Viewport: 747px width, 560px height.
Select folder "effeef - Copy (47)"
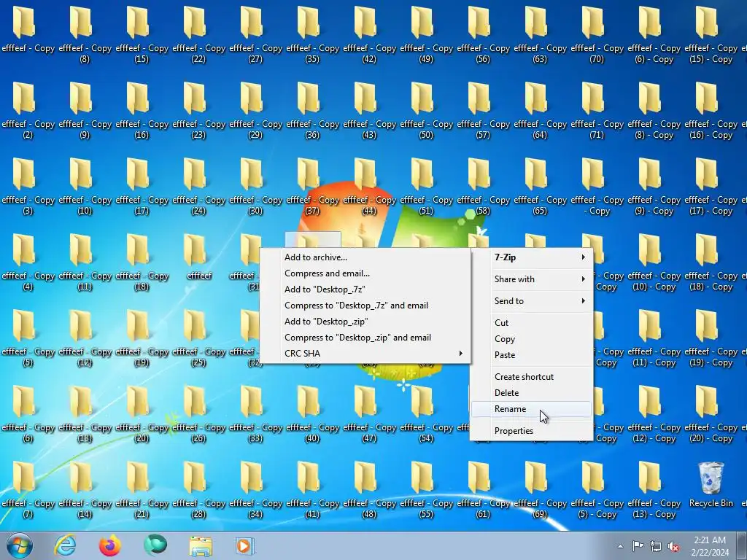369,414
